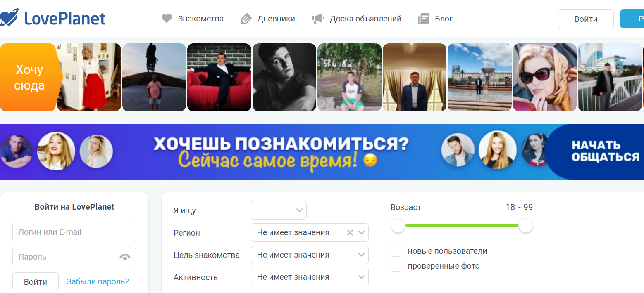This screenshot has height=293, width=644.
Task: Open the Дневники menu item
Action: click(x=276, y=19)
